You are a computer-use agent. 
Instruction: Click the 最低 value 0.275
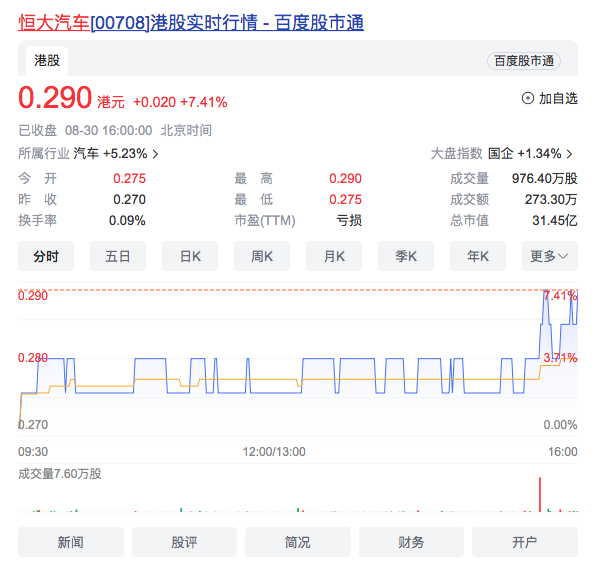(345, 199)
